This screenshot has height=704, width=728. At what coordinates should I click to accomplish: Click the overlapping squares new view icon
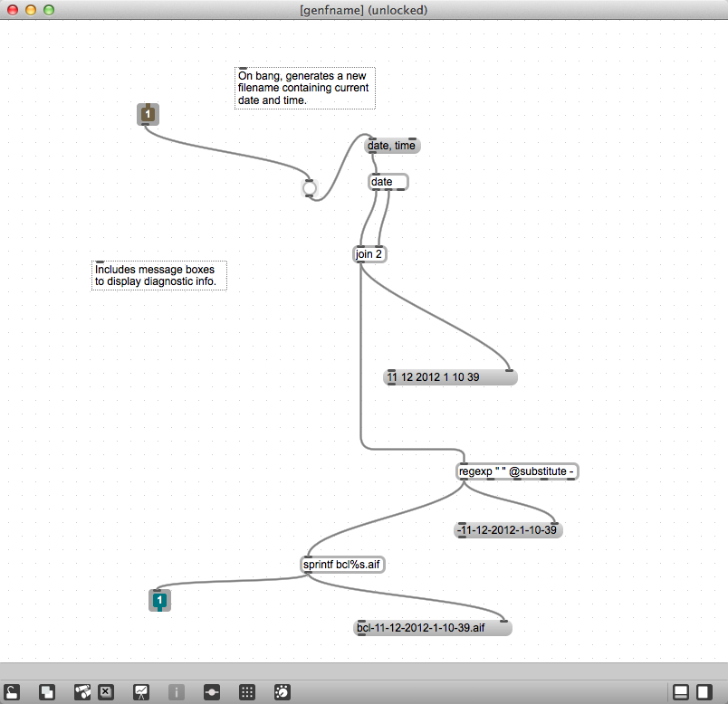click(47, 692)
